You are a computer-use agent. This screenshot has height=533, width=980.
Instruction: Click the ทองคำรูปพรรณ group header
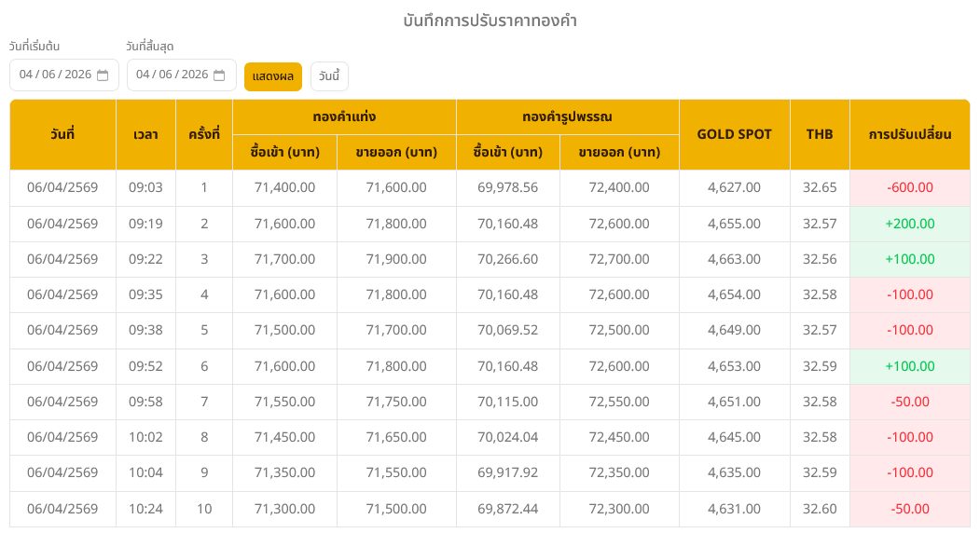click(x=567, y=117)
